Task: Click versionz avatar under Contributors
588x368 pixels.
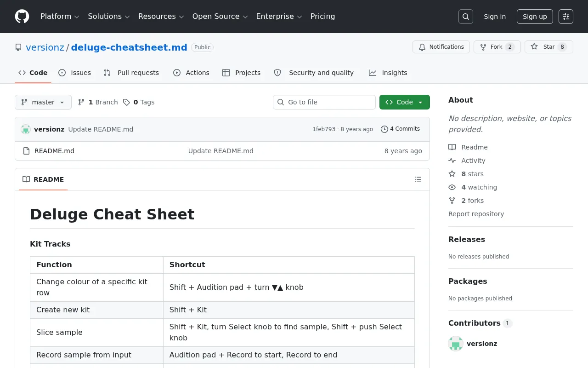Action: tap(456, 344)
